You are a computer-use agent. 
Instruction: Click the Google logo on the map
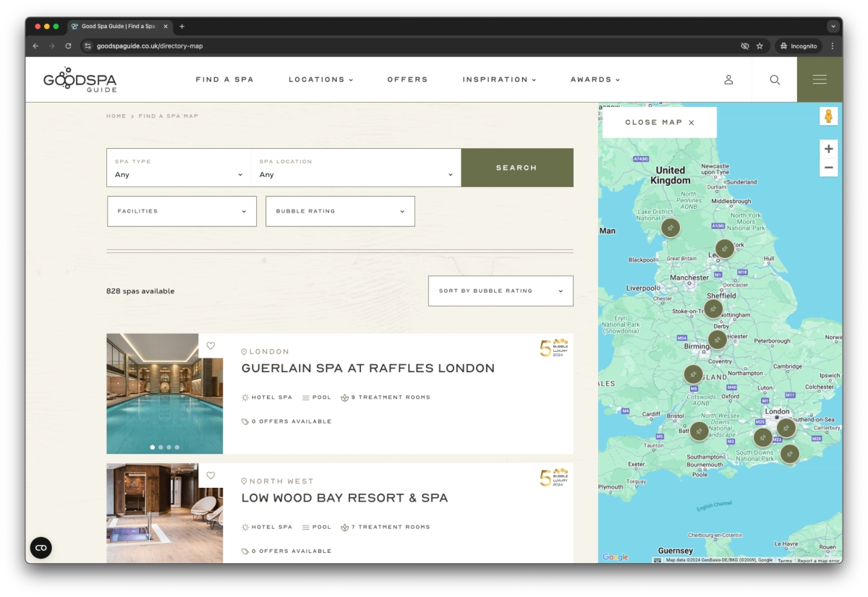pyautogui.click(x=616, y=557)
